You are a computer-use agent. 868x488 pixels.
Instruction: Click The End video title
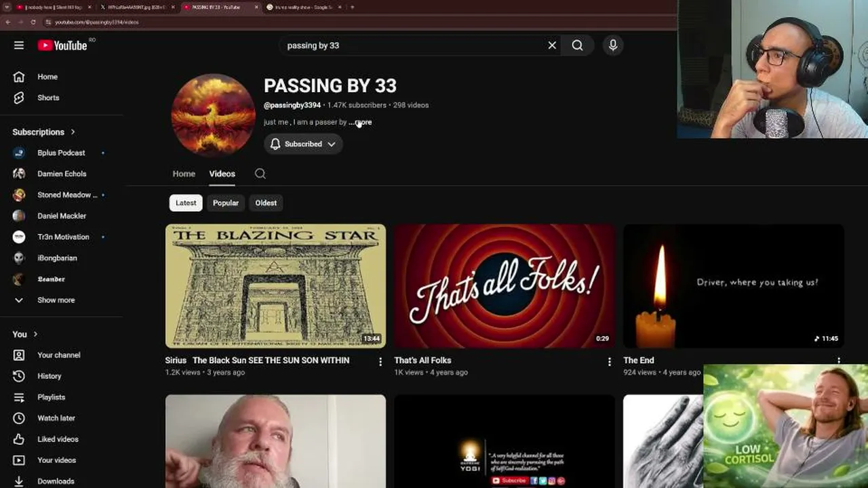click(x=639, y=361)
